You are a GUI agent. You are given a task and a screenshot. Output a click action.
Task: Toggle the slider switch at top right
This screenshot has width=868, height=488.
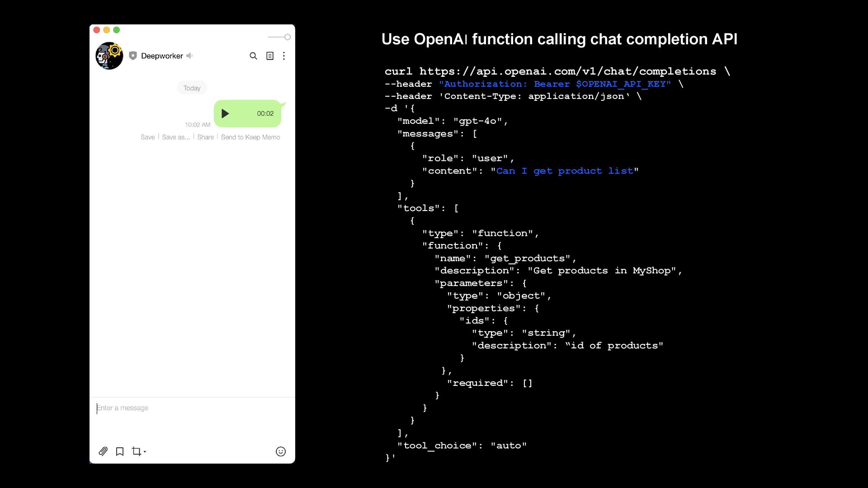tap(279, 37)
